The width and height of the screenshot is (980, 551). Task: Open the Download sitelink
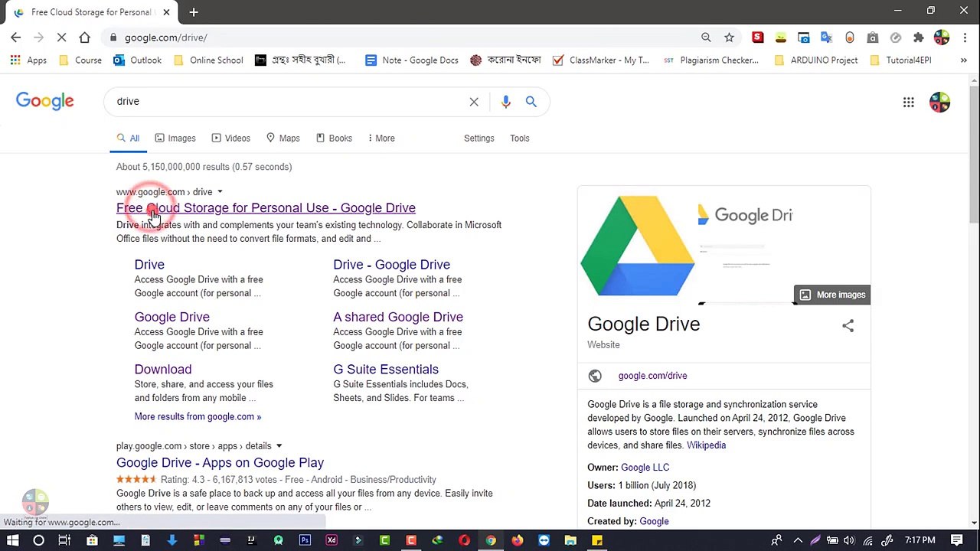163,370
